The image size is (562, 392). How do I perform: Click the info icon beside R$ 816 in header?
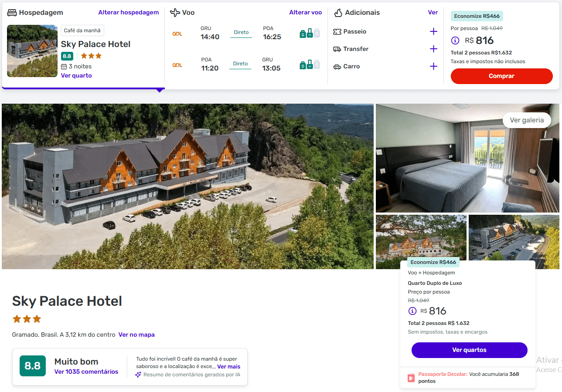(455, 41)
